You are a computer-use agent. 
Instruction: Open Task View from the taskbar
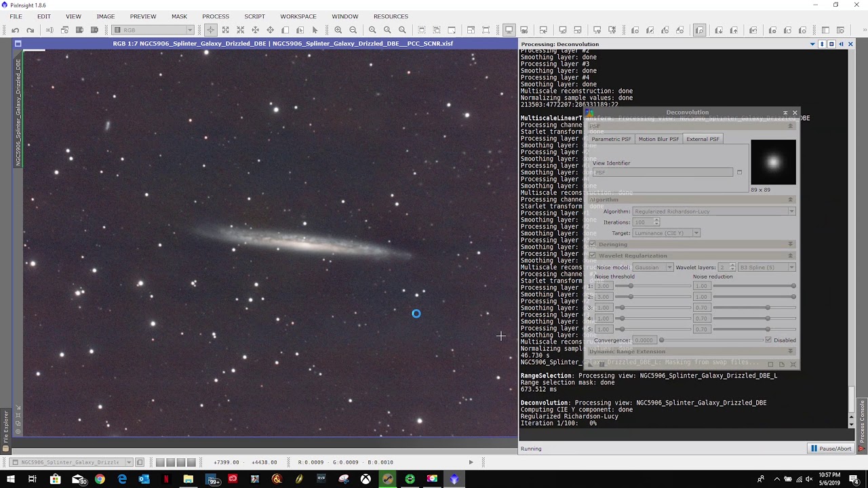32,479
